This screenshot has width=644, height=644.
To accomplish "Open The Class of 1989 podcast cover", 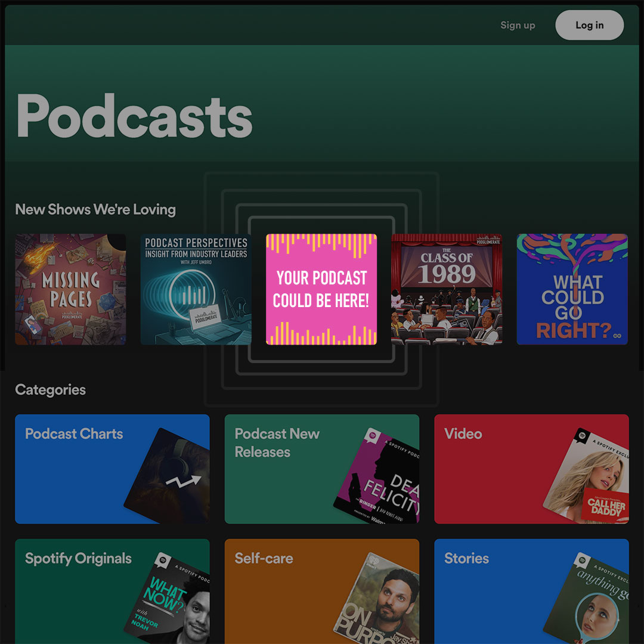I will click(447, 289).
